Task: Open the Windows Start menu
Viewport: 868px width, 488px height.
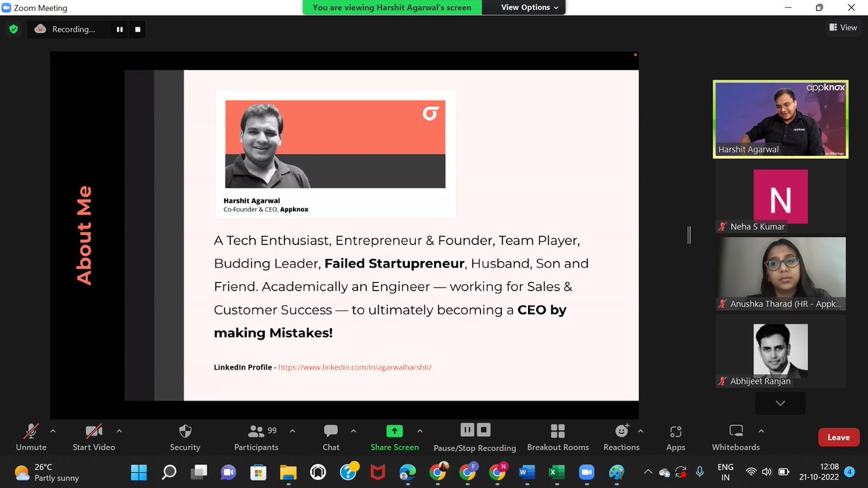Action: pyautogui.click(x=138, y=472)
